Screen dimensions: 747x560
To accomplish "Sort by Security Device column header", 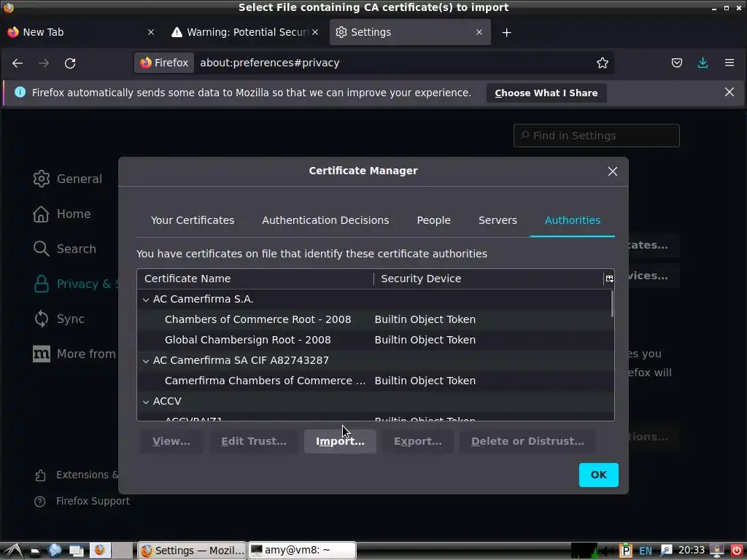I will coord(488,279).
